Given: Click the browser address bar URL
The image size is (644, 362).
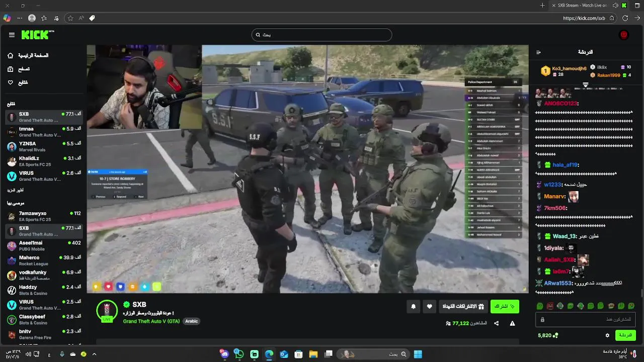Looking at the screenshot, I should coord(584,18).
